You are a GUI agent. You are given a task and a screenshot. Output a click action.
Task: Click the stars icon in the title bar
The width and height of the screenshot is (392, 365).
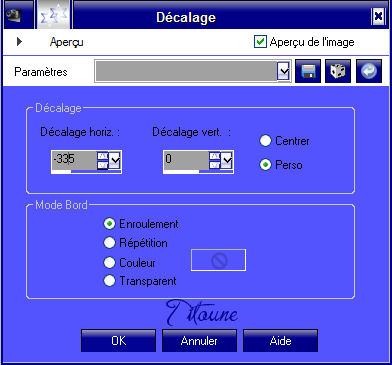tap(54, 15)
